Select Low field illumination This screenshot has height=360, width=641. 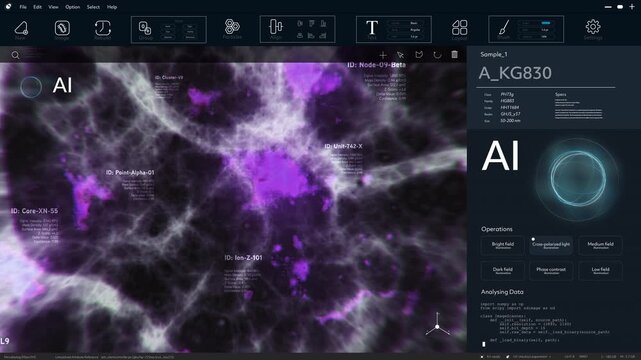click(x=601, y=271)
